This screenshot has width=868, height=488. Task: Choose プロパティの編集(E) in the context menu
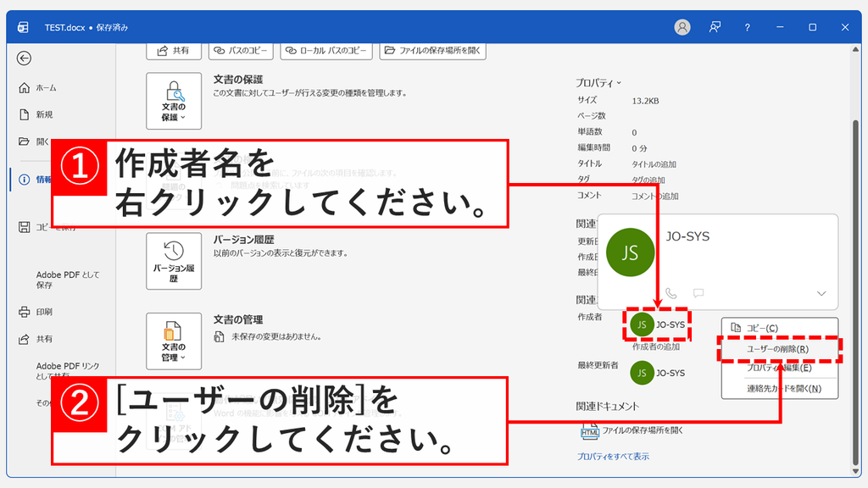(780, 368)
